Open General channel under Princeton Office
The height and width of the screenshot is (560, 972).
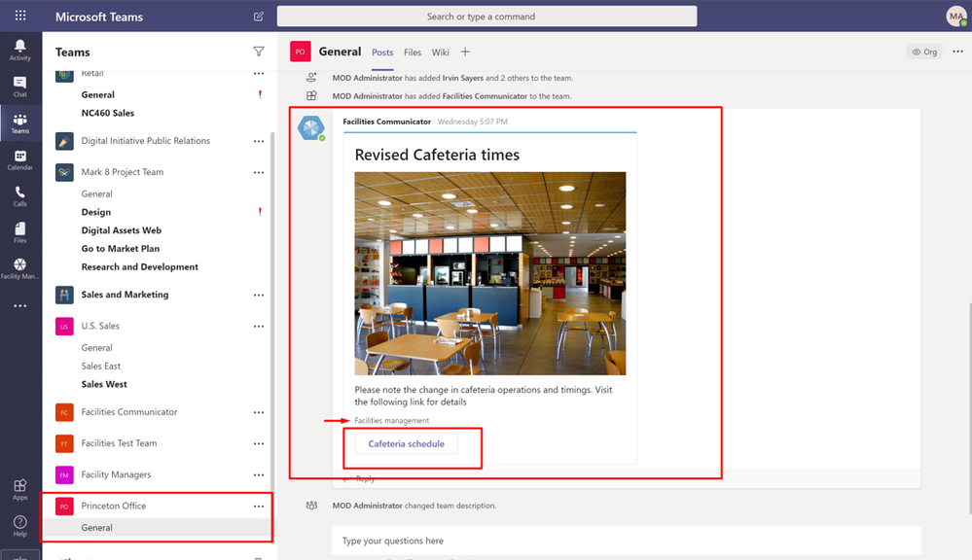pos(96,528)
